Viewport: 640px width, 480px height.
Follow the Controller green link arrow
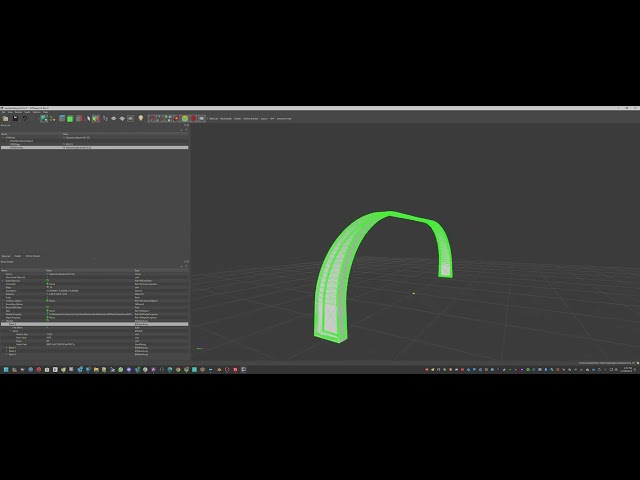click(x=47, y=284)
